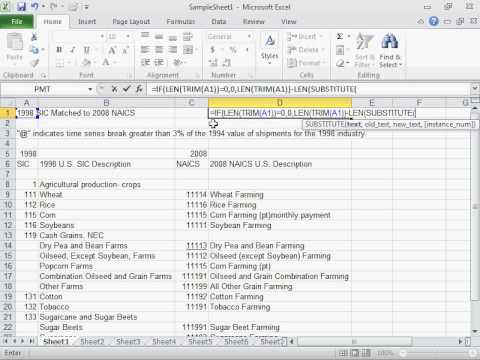
Task: Toggle Italic formatting
Action: (73, 50)
